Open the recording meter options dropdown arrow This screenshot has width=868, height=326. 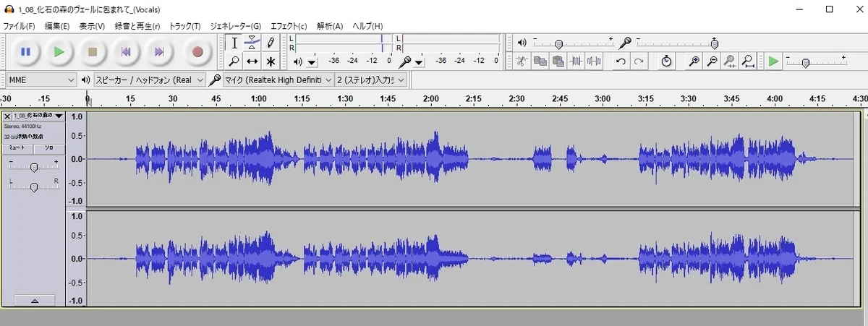pos(419,62)
